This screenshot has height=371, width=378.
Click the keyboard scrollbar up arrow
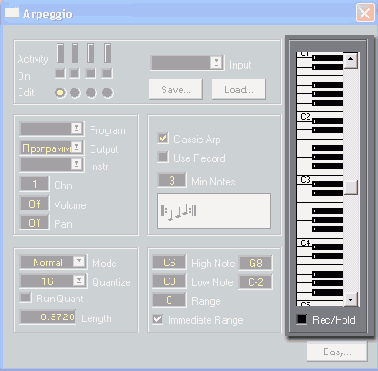[x=351, y=61]
